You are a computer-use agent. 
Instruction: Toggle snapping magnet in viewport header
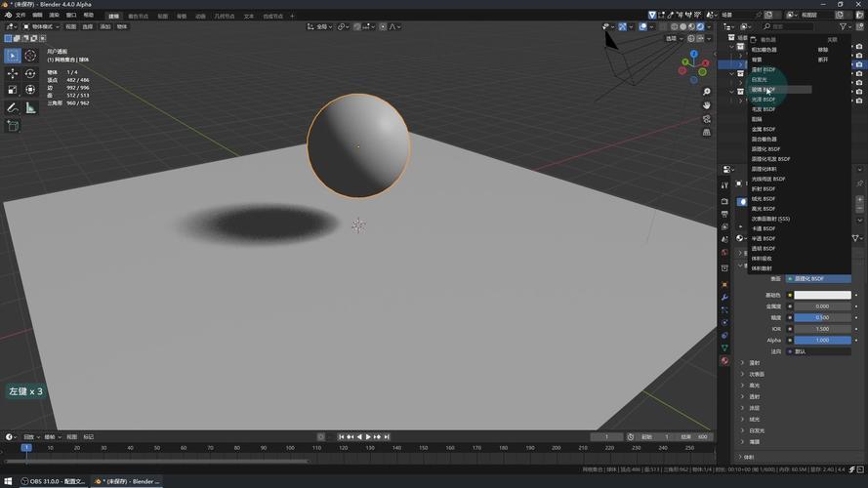[357, 26]
